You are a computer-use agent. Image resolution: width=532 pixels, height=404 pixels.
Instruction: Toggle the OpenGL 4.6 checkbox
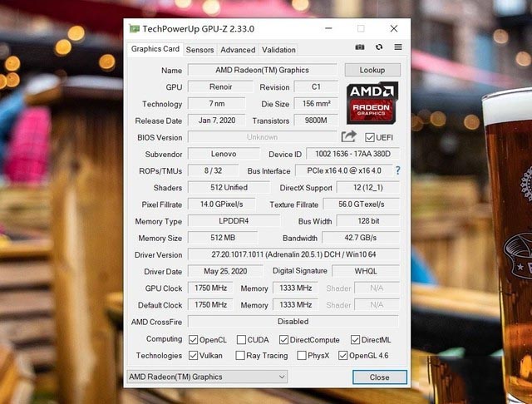342,356
